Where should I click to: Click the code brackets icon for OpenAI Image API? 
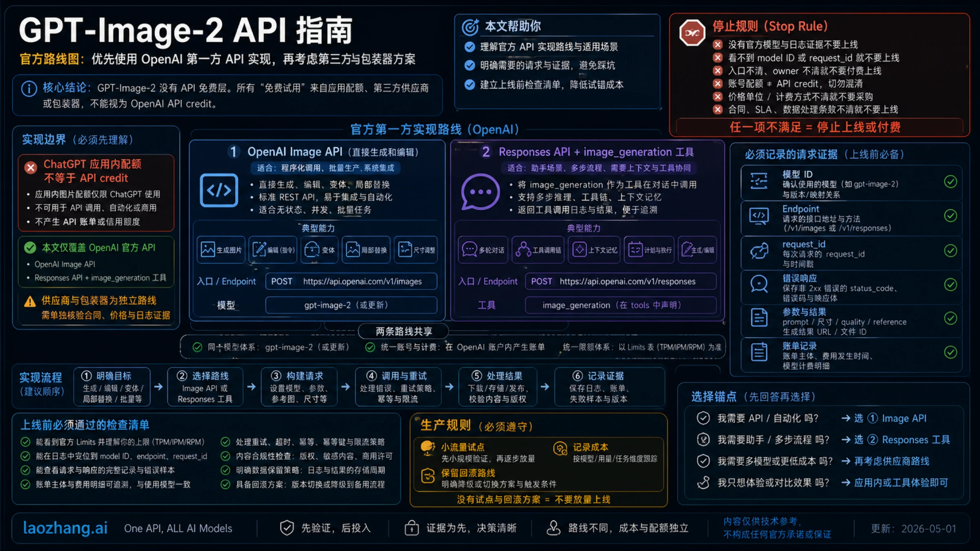(219, 190)
